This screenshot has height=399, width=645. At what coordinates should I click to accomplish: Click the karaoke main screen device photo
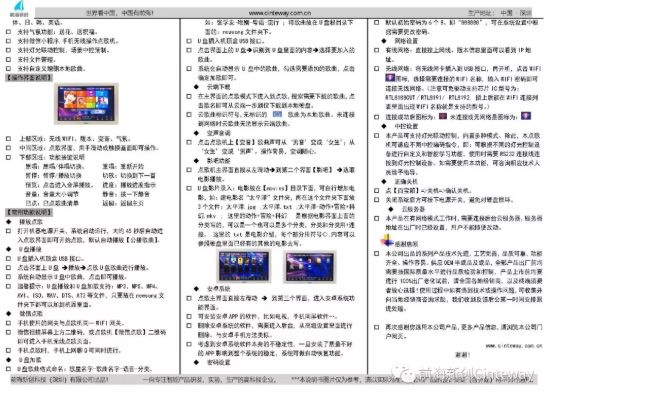pyautogui.click(x=86, y=104)
